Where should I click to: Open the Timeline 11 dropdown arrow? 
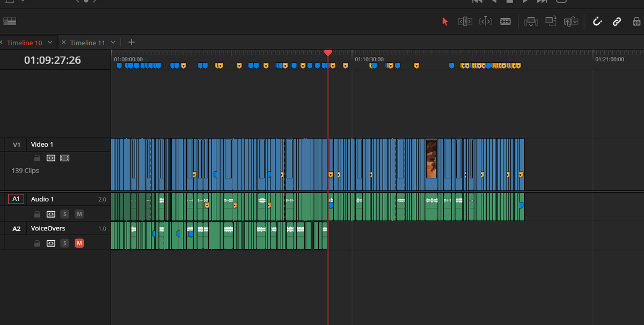(x=113, y=42)
